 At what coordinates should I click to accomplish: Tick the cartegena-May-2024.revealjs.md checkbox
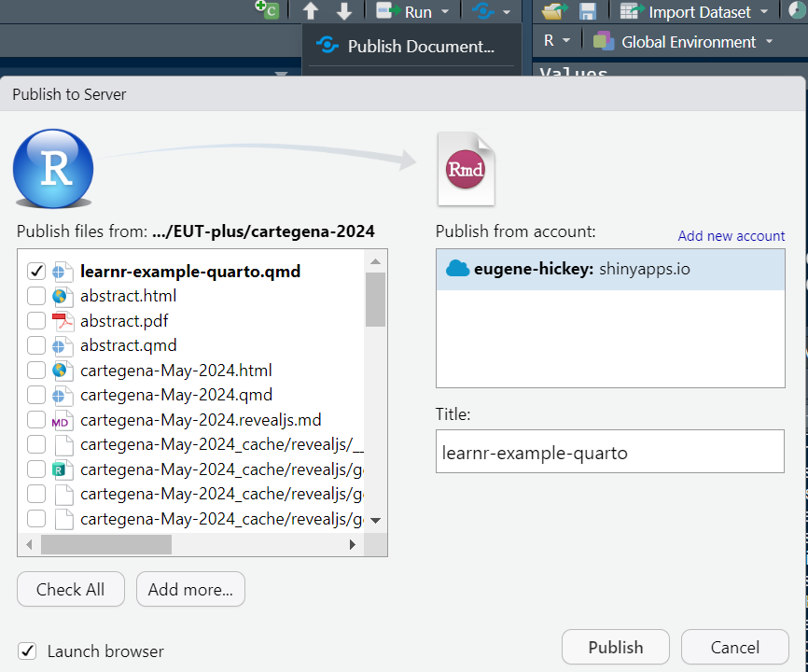(x=36, y=420)
